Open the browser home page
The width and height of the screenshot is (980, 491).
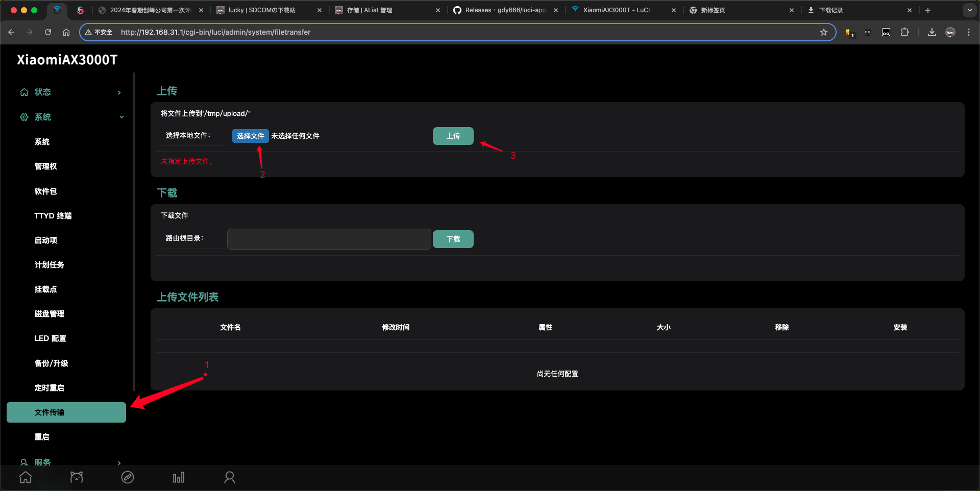click(x=66, y=32)
